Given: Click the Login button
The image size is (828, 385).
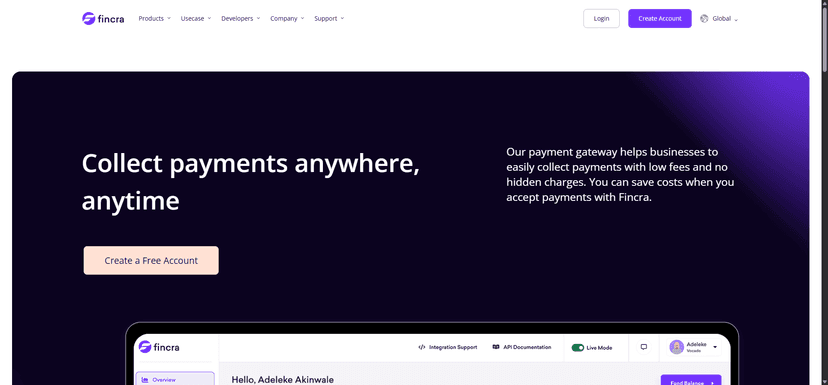Looking at the screenshot, I should pos(601,18).
